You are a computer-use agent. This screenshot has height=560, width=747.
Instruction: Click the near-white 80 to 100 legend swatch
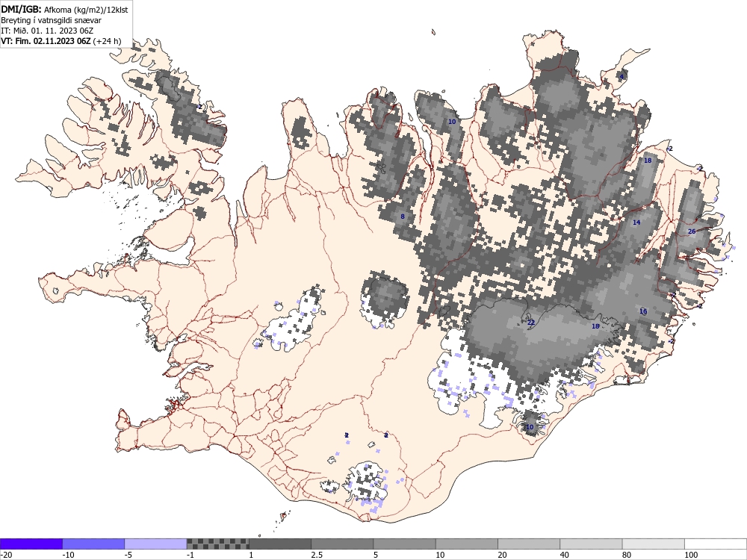(x=654, y=544)
